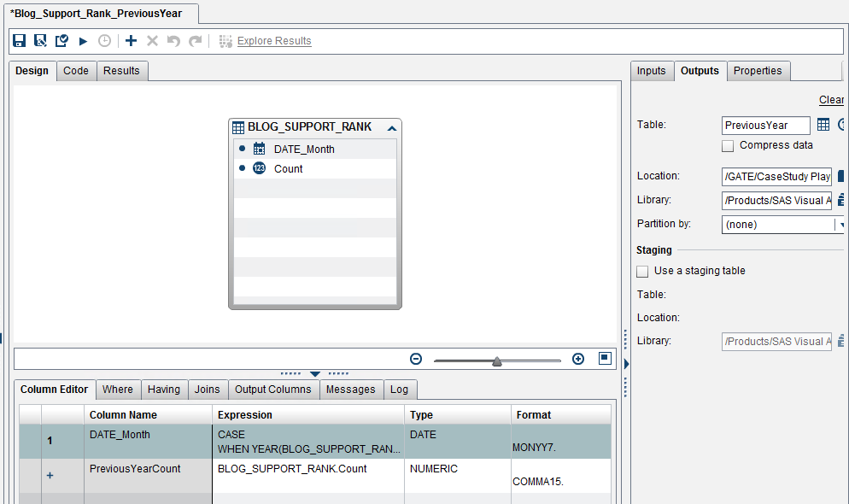849x504 pixels.
Task: Open the Properties tab
Action: (758, 71)
